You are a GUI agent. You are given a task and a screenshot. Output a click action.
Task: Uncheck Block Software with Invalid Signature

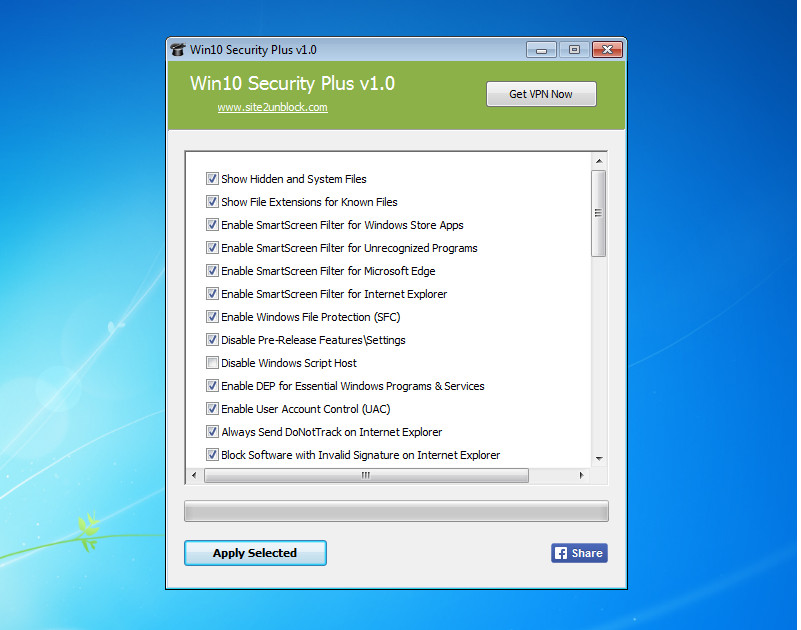pos(212,454)
